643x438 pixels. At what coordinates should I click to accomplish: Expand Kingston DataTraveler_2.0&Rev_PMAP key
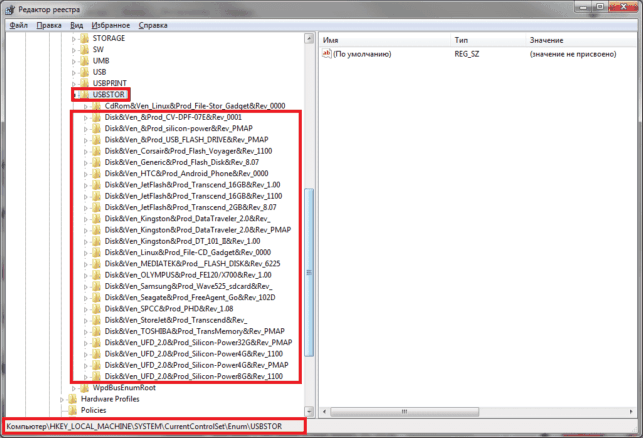[x=86, y=230]
